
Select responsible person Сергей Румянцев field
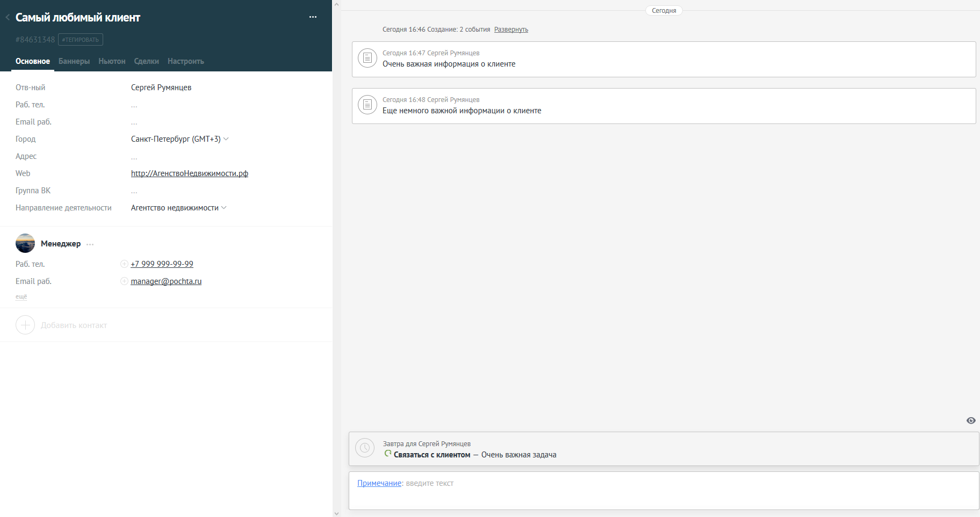[161, 88]
